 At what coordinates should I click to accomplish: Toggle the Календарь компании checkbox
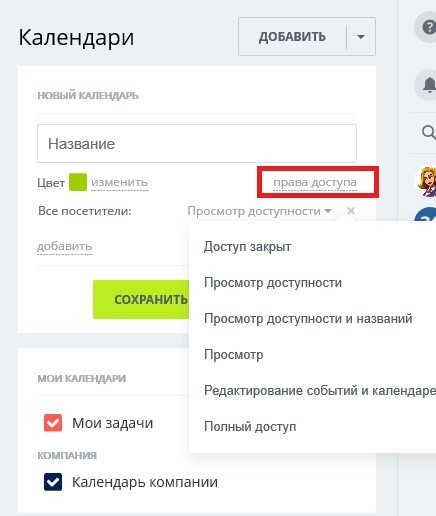tap(53, 482)
